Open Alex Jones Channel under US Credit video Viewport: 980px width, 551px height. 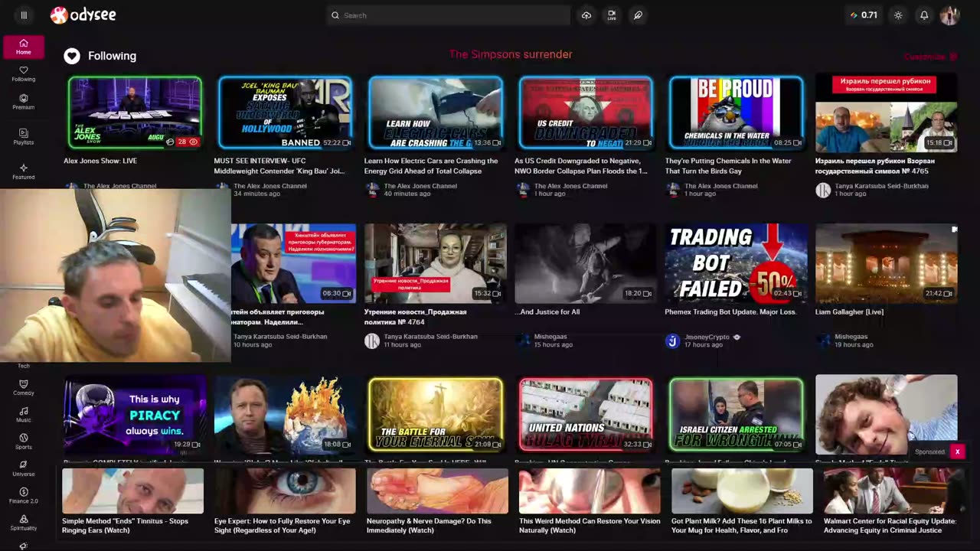(x=570, y=186)
